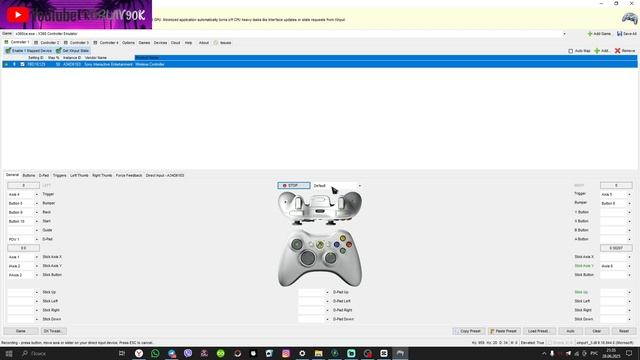Toggle the checkbox in Wireless Controller row
The width and height of the screenshot is (640, 360).
(x=22, y=64)
